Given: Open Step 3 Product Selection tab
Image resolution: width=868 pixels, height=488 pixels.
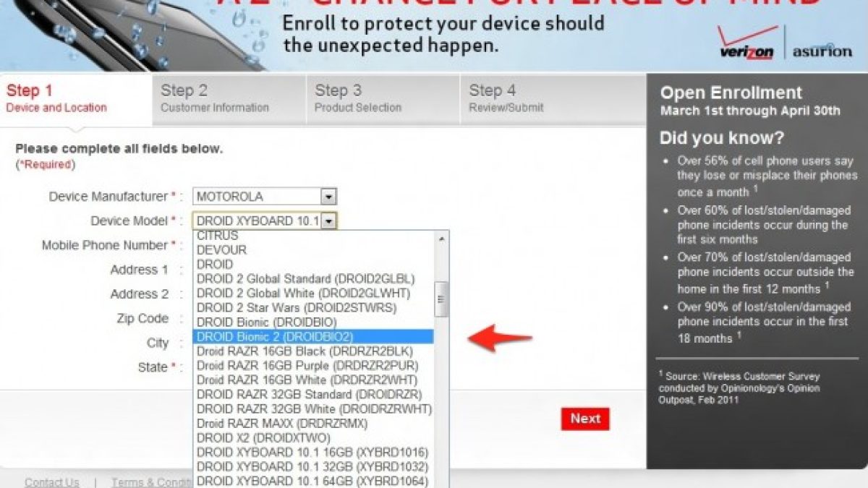Looking at the screenshot, I should (x=383, y=98).
